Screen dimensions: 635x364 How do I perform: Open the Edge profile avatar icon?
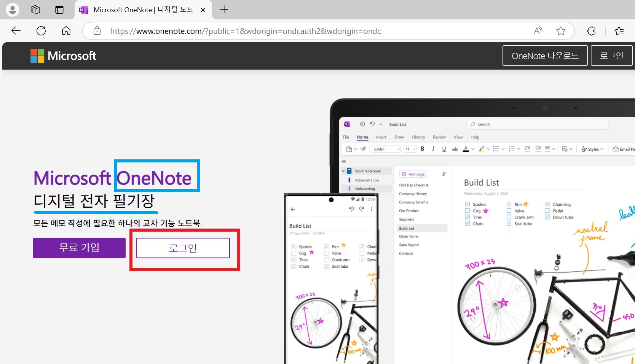click(13, 10)
